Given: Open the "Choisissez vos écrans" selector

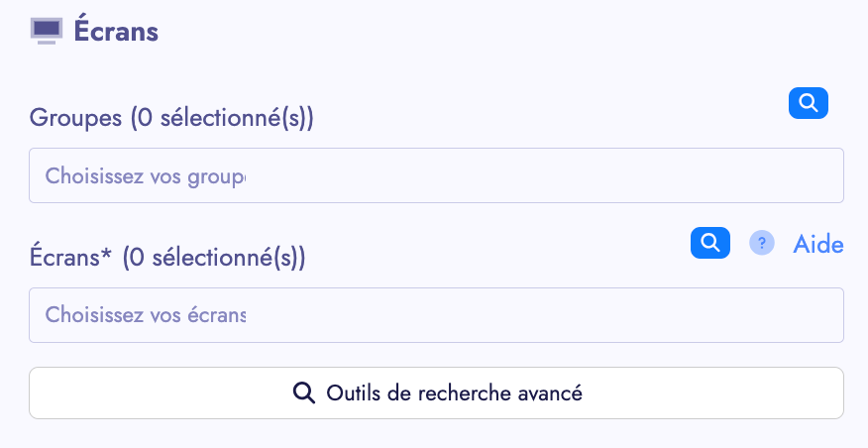Looking at the screenshot, I should (436, 315).
